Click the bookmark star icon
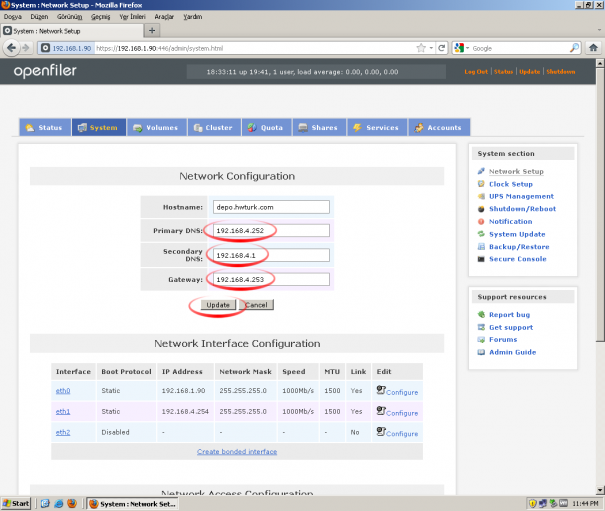The image size is (605, 511). [x=421, y=48]
